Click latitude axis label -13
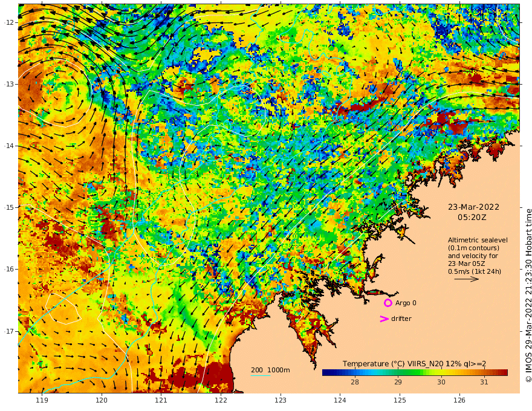The height and width of the screenshot is (411, 532). 9,84
